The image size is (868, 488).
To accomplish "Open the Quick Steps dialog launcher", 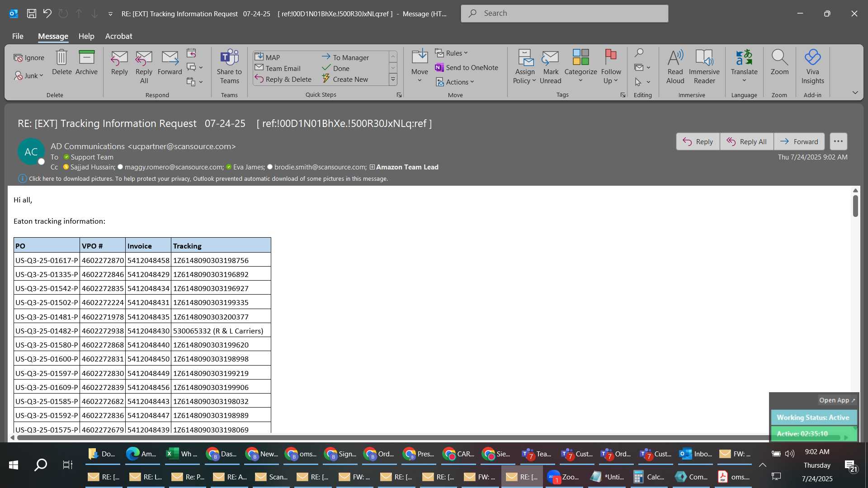I will pos(399,95).
